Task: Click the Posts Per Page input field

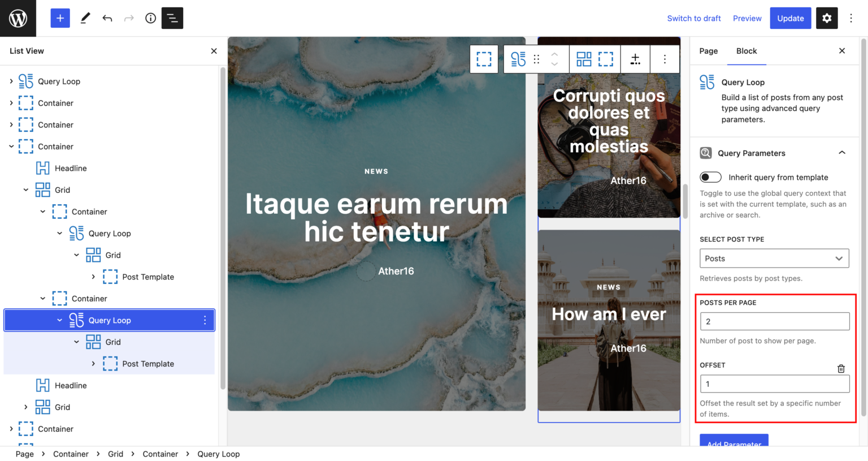Action: [x=774, y=321]
